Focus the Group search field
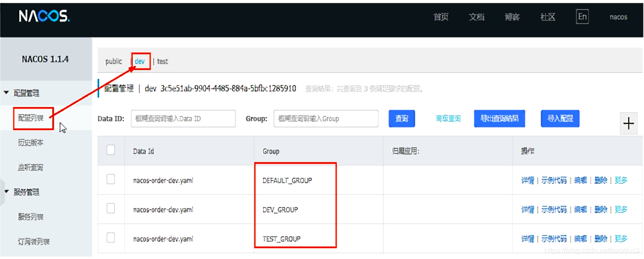Screen dimensions: 644x259 [x=326, y=119]
